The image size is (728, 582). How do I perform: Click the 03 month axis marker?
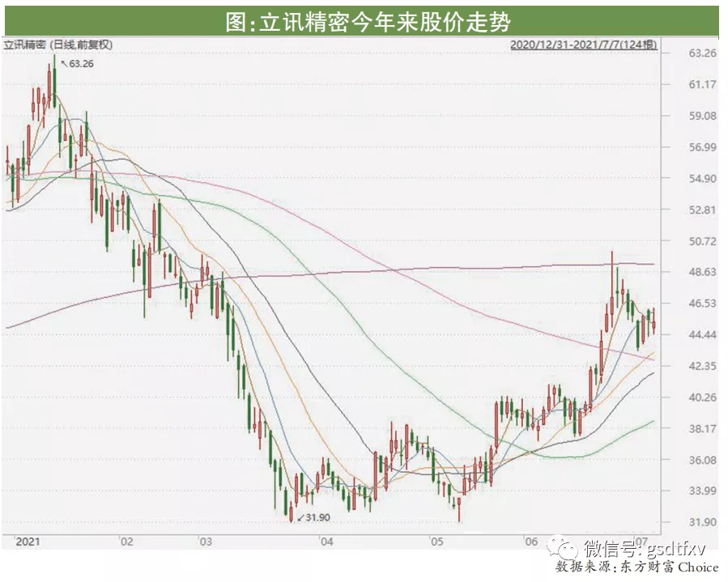(x=205, y=542)
